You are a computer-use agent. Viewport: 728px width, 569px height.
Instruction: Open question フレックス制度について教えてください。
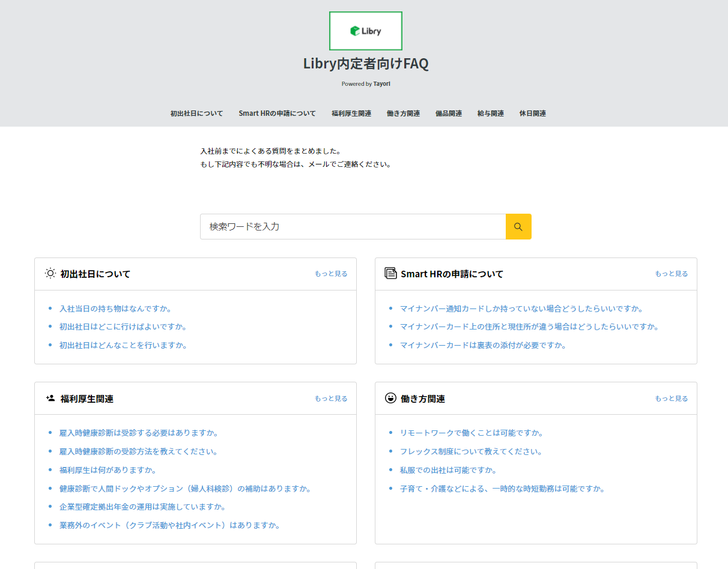tap(472, 451)
